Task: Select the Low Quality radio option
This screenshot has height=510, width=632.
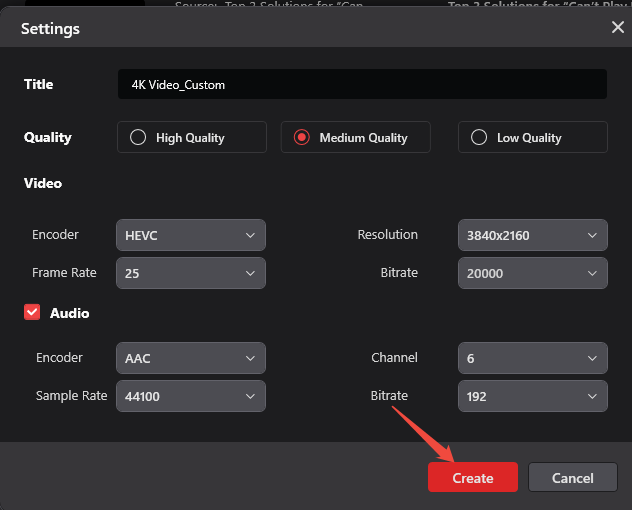Action: tap(532, 137)
